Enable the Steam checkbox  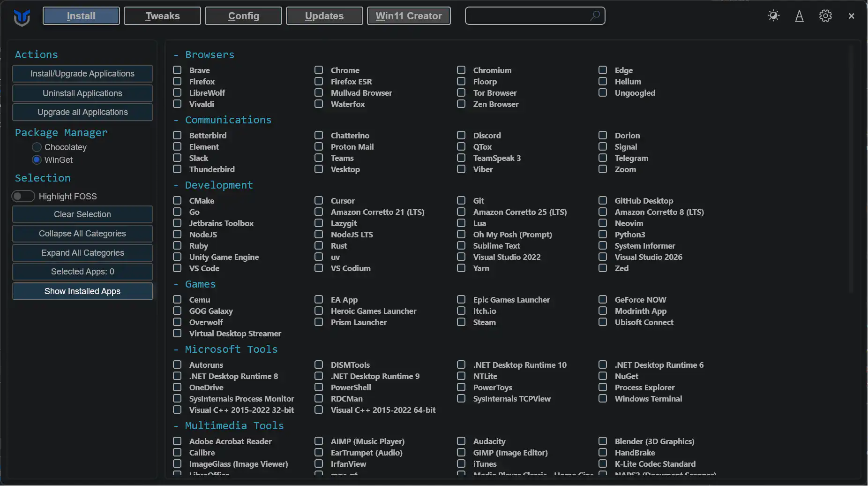pos(461,322)
